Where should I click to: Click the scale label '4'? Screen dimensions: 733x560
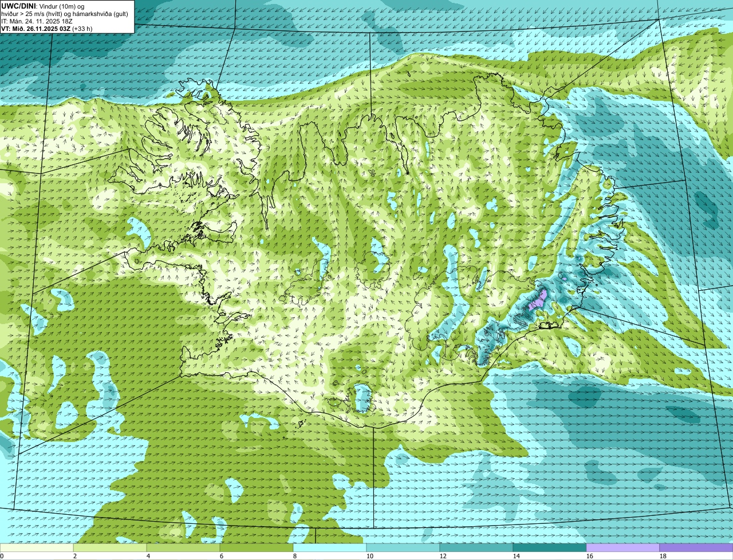click(148, 556)
